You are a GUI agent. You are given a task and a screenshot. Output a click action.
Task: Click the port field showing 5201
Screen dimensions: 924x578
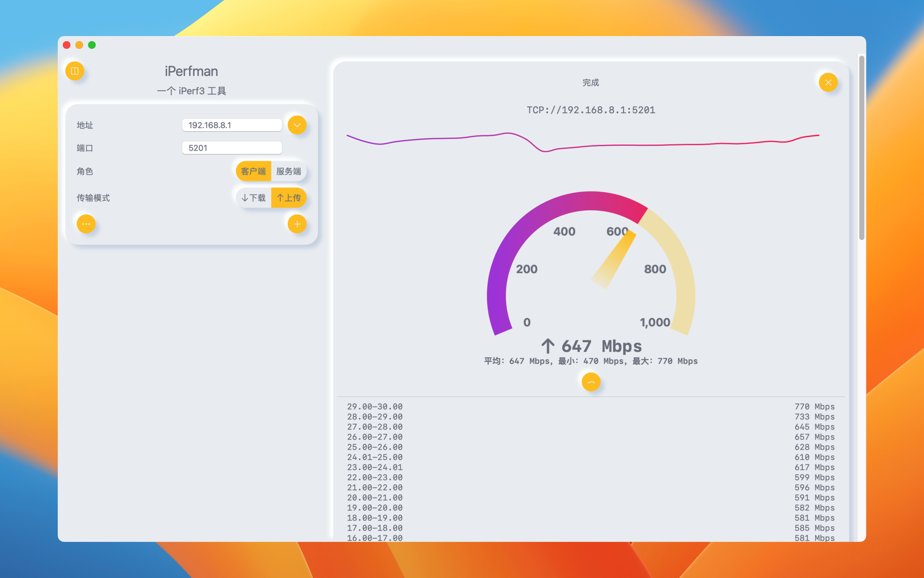click(x=232, y=148)
